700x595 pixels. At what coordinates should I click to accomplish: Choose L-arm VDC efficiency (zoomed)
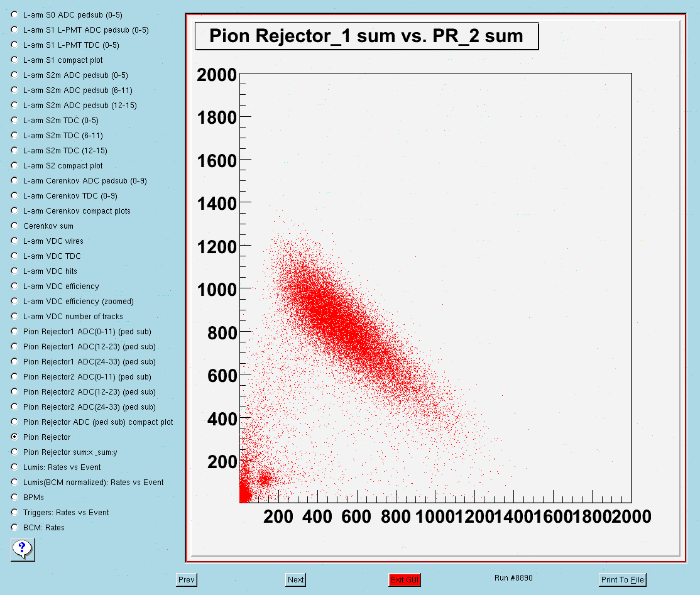(x=14, y=302)
